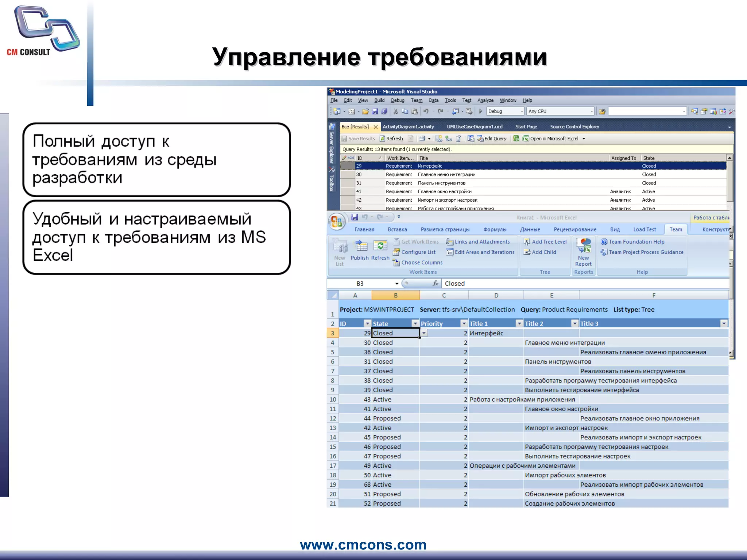
Task: Click the Add Child icon in Tree group
Action: pos(527,252)
